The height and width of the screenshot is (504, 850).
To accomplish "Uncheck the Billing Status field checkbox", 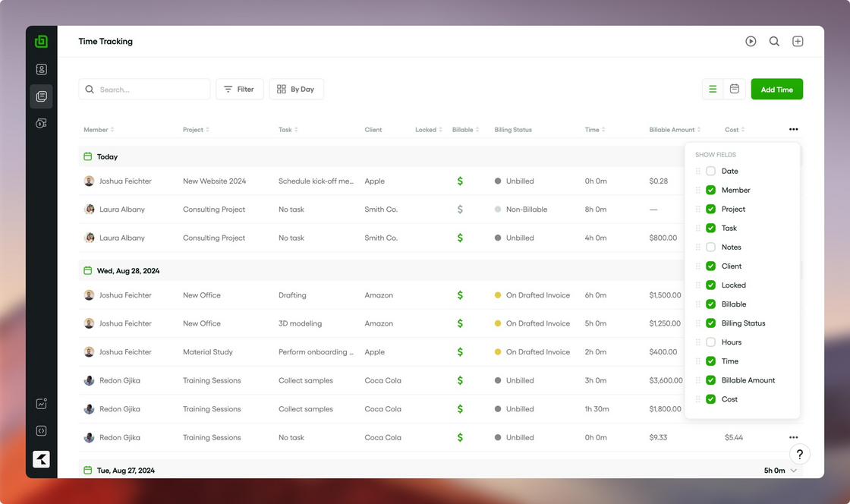I will pos(710,323).
